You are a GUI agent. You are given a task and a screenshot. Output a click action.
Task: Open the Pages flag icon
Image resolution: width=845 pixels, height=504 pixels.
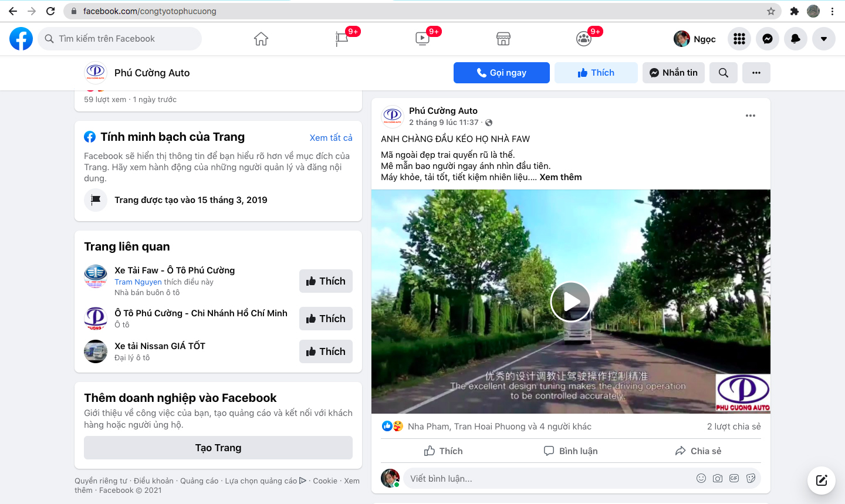point(342,39)
